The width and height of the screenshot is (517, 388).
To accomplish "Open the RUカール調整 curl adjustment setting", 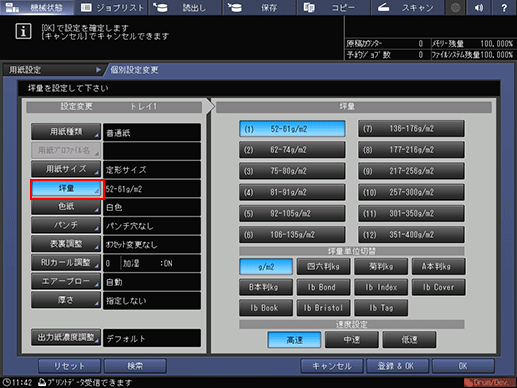I will 66,262.
